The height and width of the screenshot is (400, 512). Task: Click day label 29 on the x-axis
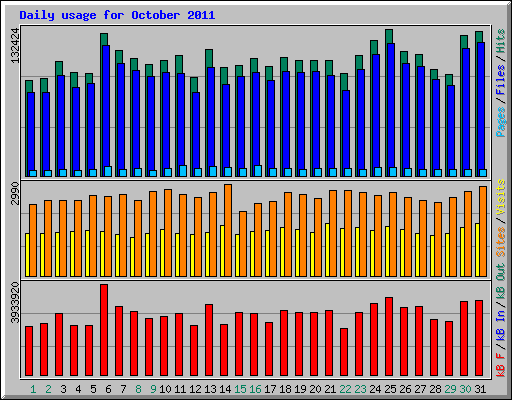450,389
